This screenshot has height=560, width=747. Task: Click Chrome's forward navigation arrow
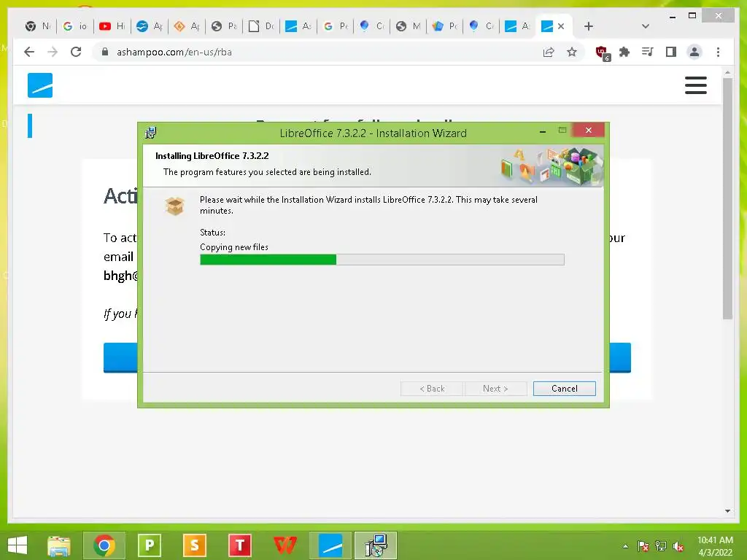coord(53,52)
